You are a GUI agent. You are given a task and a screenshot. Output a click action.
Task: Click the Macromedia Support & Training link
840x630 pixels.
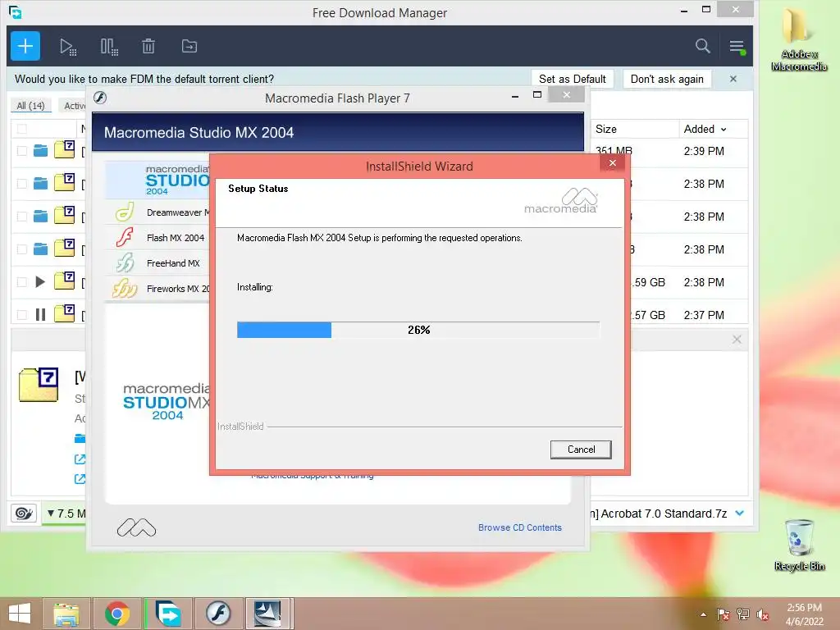pyautogui.click(x=313, y=477)
